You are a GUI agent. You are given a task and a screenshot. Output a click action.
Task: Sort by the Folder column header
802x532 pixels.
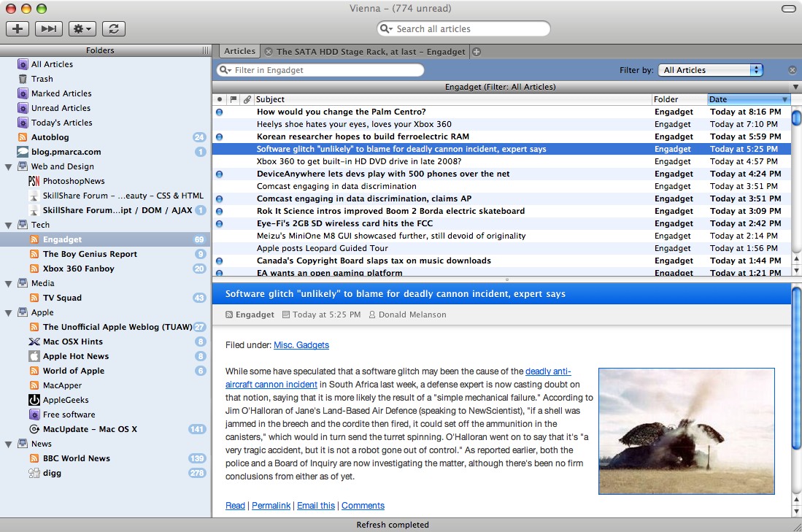point(679,99)
